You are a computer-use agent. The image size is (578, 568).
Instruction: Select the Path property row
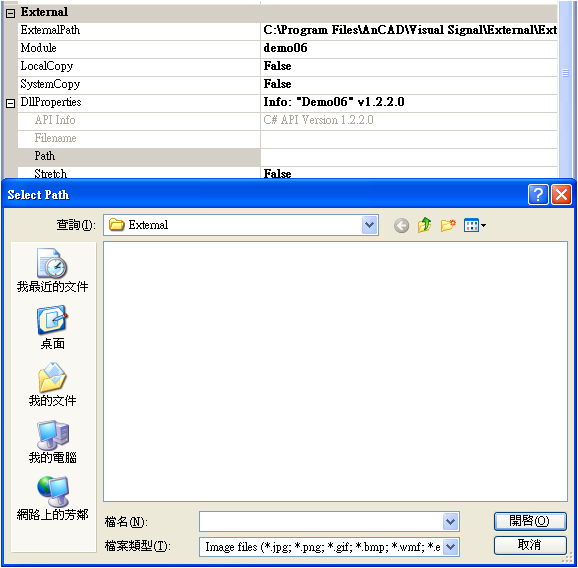[287, 157]
